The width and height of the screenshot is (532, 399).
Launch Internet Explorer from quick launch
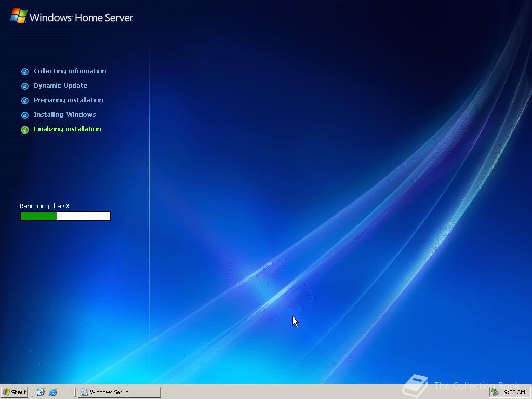pyautogui.click(x=53, y=392)
